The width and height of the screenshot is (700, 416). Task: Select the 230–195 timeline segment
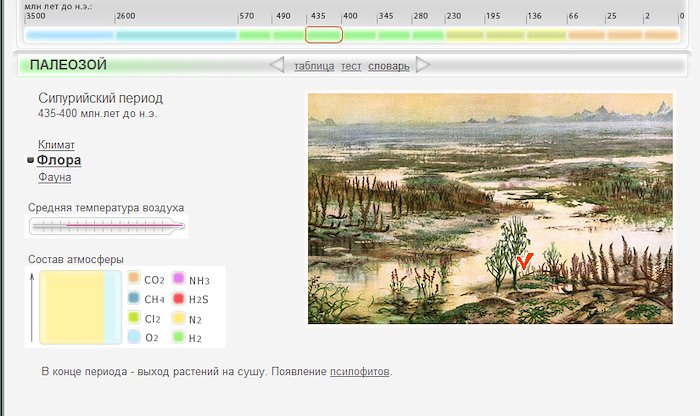(x=465, y=35)
